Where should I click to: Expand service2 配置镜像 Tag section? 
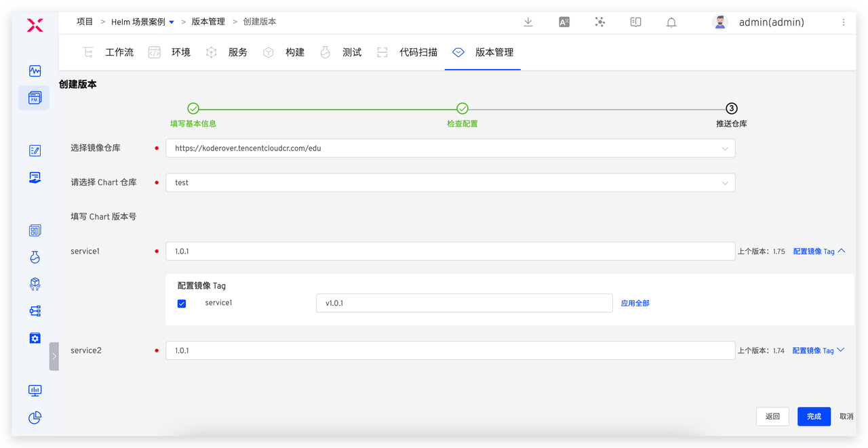click(x=818, y=350)
